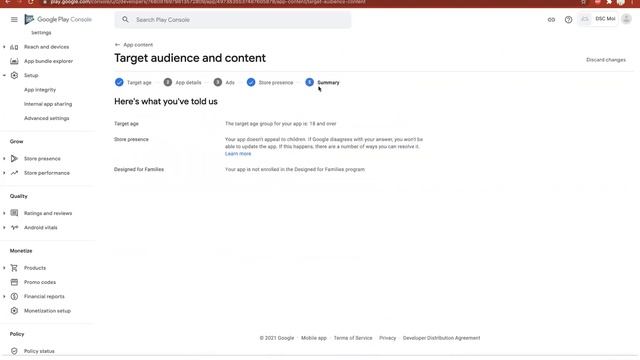Screen dimensions: 640x360
Task: Go to the App details step
Action: coord(182,82)
